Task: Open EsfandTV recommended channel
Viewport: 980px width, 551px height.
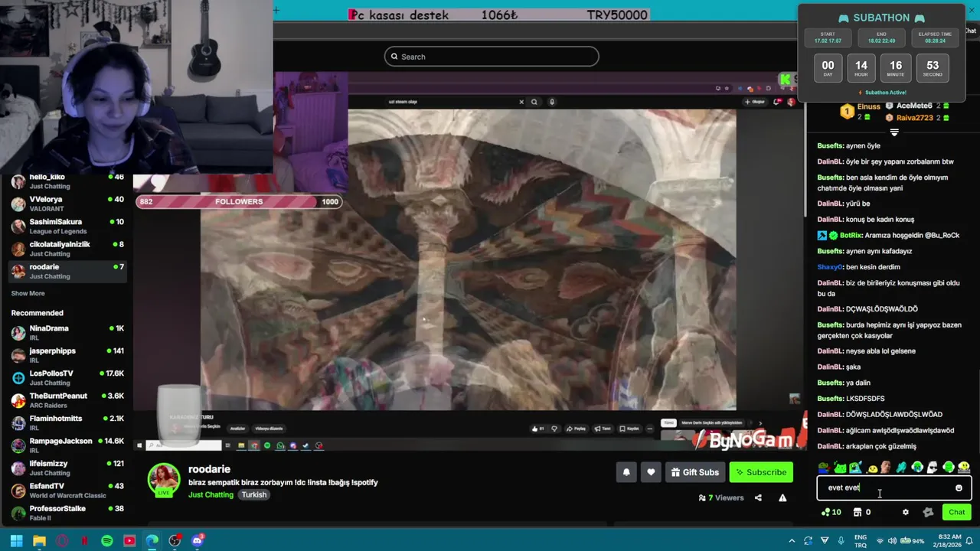Action: pos(67,491)
